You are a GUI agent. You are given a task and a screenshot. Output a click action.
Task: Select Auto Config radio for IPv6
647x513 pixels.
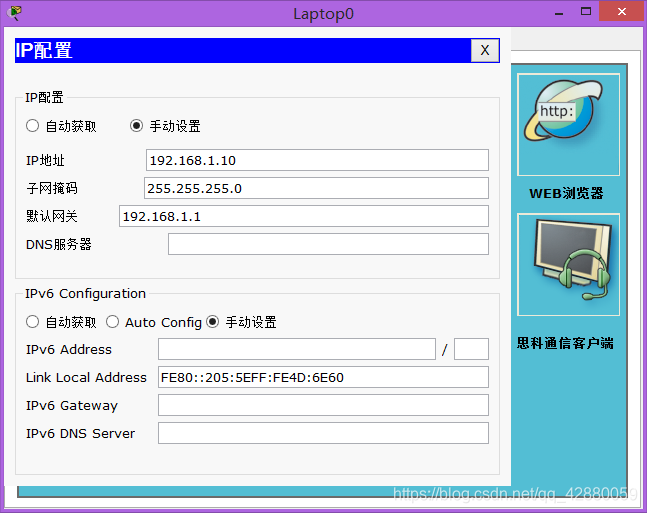point(112,322)
